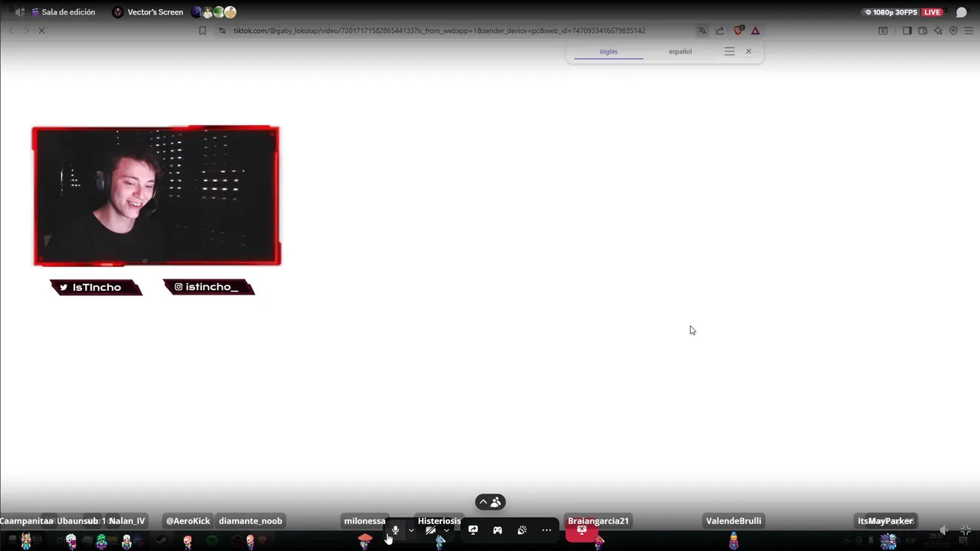The width and height of the screenshot is (980, 551).
Task: Go back with the browser back arrow
Action: (x=11, y=31)
